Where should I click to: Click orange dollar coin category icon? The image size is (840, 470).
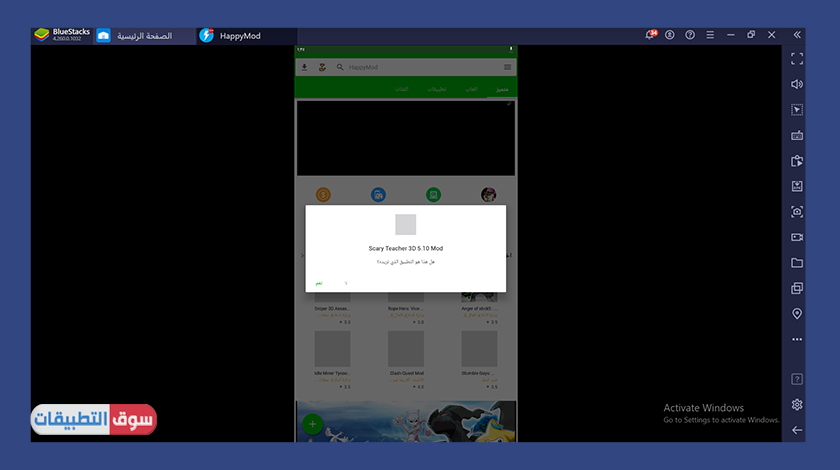(x=323, y=195)
